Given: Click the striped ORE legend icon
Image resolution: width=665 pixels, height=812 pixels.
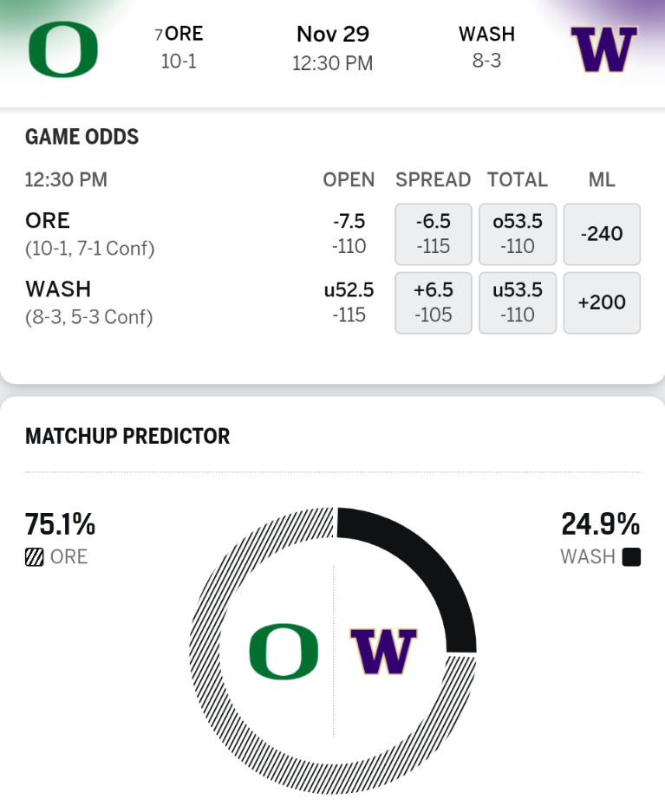Looking at the screenshot, I should click(x=35, y=557).
